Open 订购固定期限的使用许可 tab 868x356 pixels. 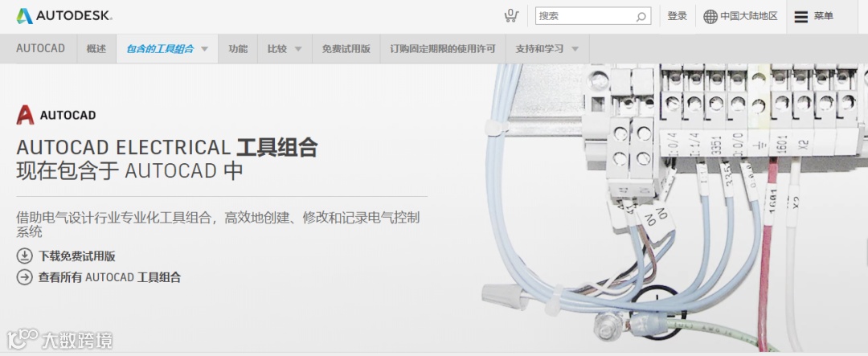click(443, 49)
